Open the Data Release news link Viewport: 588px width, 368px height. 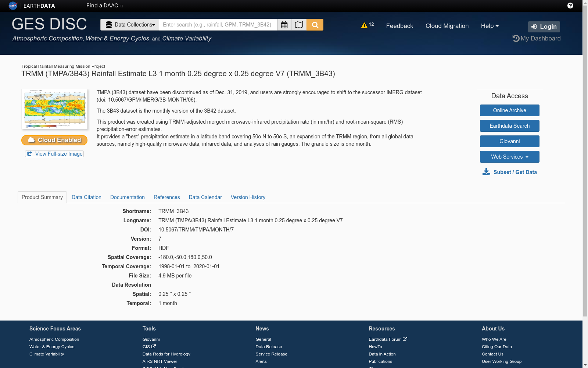coord(269,347)
